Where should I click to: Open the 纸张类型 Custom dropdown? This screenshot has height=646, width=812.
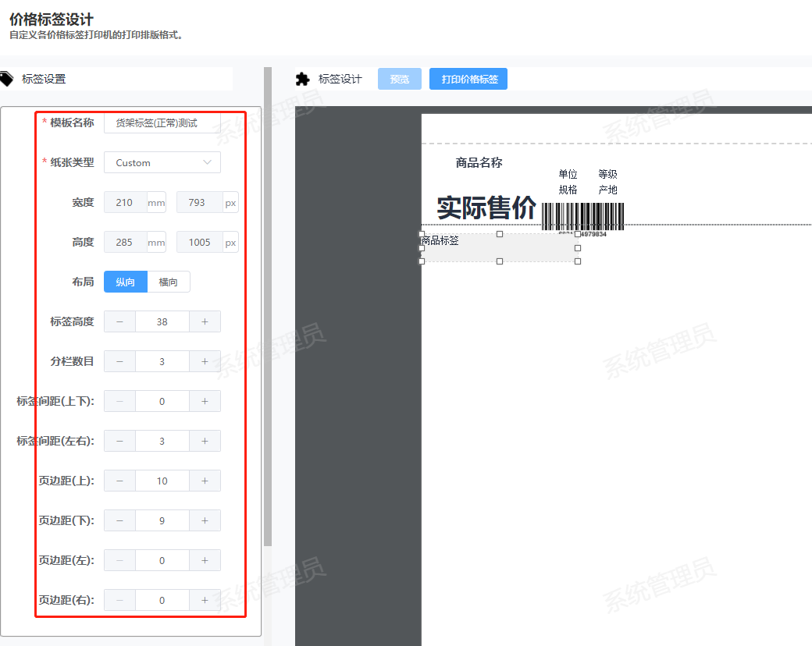point(162,162)
